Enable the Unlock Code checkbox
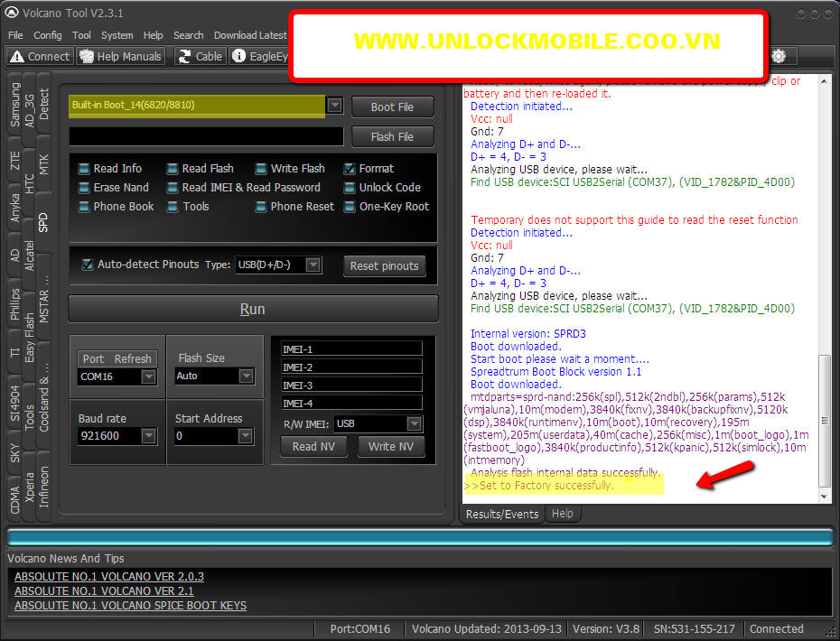Screen dimensions: 840x641 coord(350,188)
